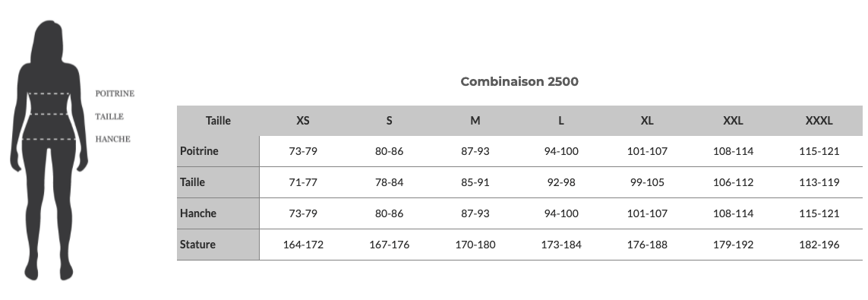Select the POITRINE label beside the figure
Image resolution: width=868 pixels, height=300 pixels.
point(115,93)
